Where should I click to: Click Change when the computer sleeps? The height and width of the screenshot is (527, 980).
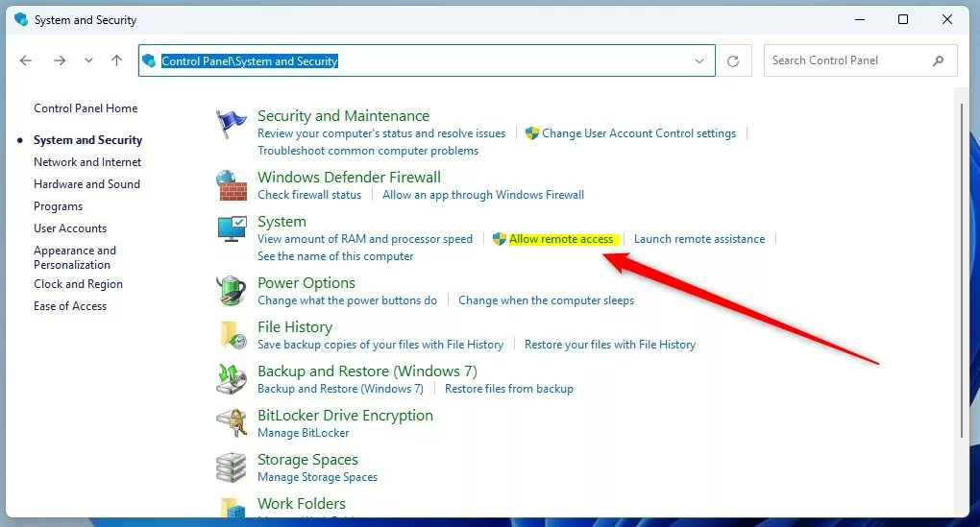click(547, 300)
